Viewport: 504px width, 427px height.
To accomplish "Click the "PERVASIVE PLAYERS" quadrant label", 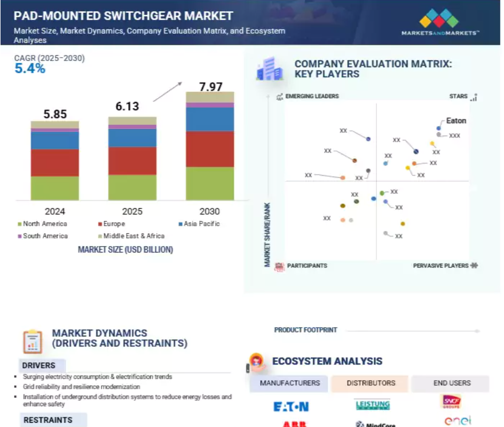I will (440, 266).
